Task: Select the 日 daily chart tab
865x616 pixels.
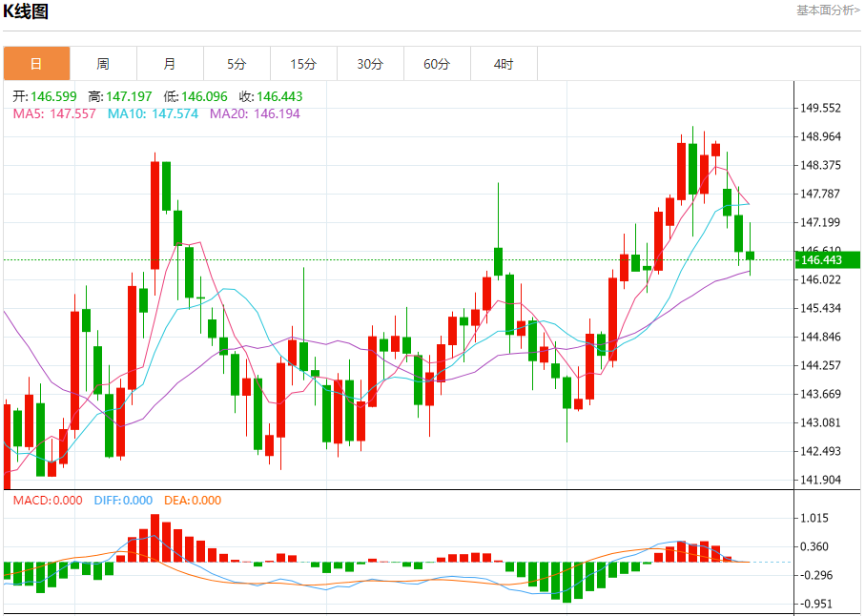Action: point(36,64)
